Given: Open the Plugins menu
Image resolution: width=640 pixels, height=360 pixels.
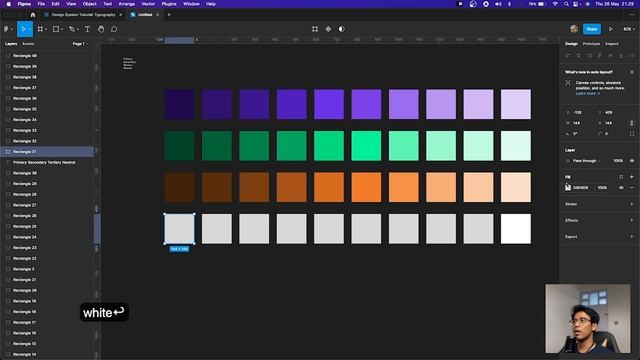Looking at the screenshot, I should [x=169, y=4].
